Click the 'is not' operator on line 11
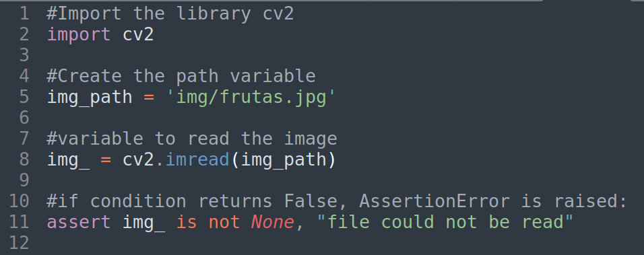 coord(208,222)
